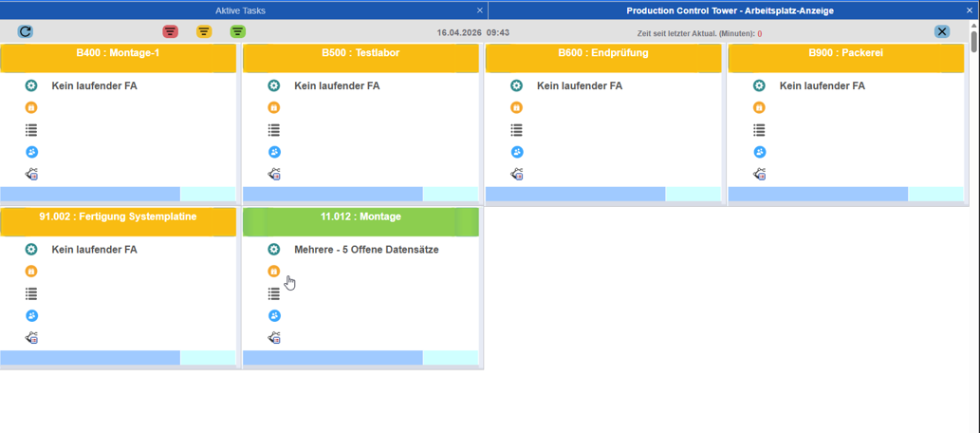Click orange package icon in B400 Montage-1
980x433 pixels.
[x=31, y=107]
